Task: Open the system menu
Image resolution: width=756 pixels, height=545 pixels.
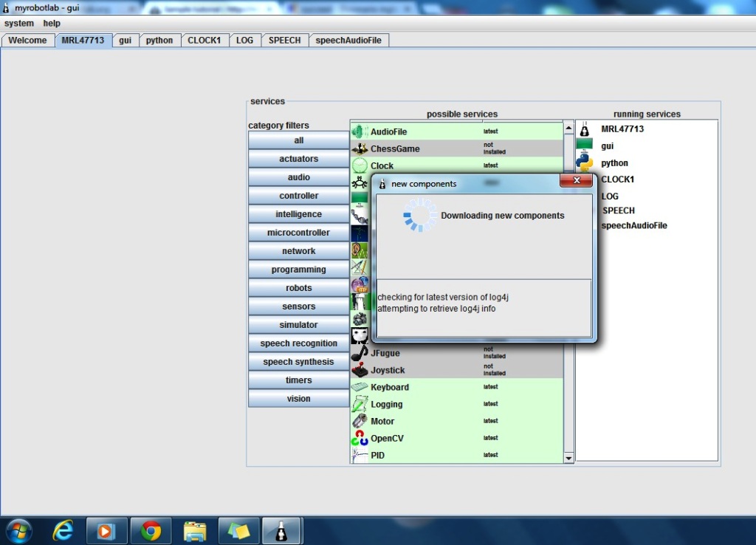Action: point(19,23)
